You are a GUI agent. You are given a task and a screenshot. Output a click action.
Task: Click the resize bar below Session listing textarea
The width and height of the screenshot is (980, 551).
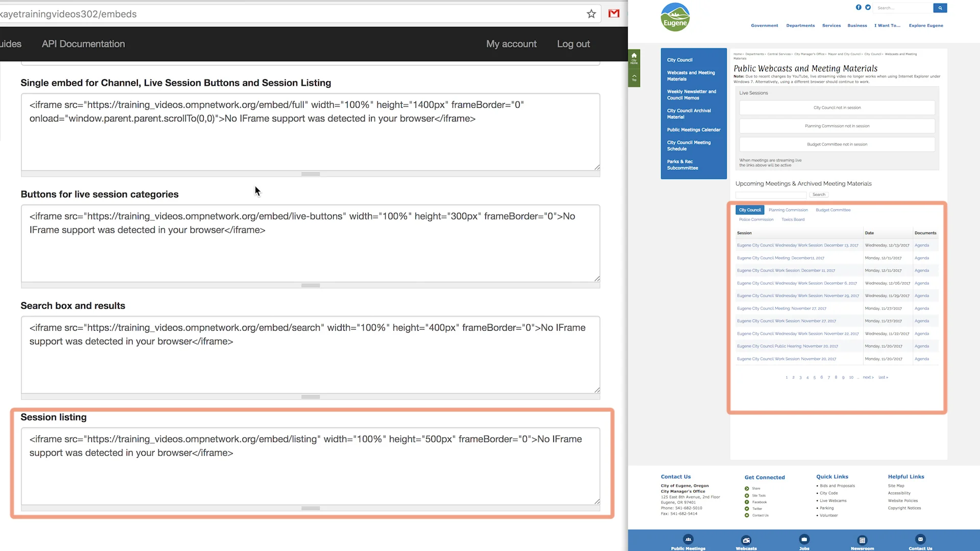(x=310, y=508)
